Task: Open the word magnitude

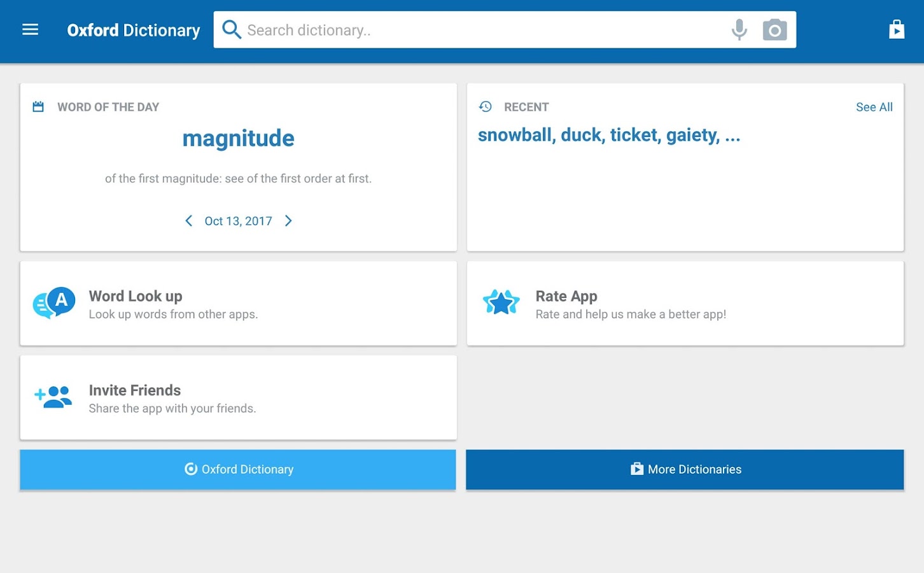Action: point(239,138)
